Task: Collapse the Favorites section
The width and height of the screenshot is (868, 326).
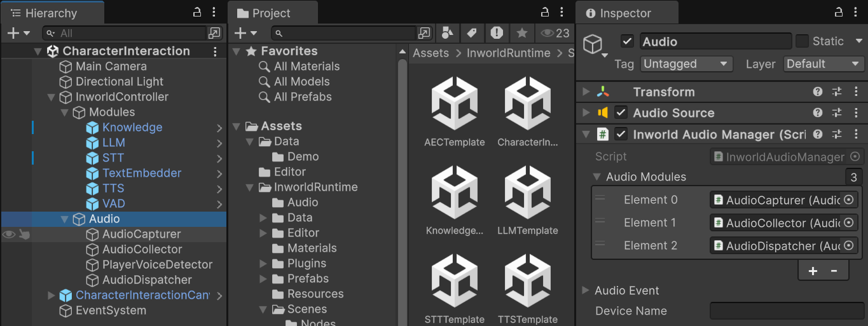Action: click(237, 51)
